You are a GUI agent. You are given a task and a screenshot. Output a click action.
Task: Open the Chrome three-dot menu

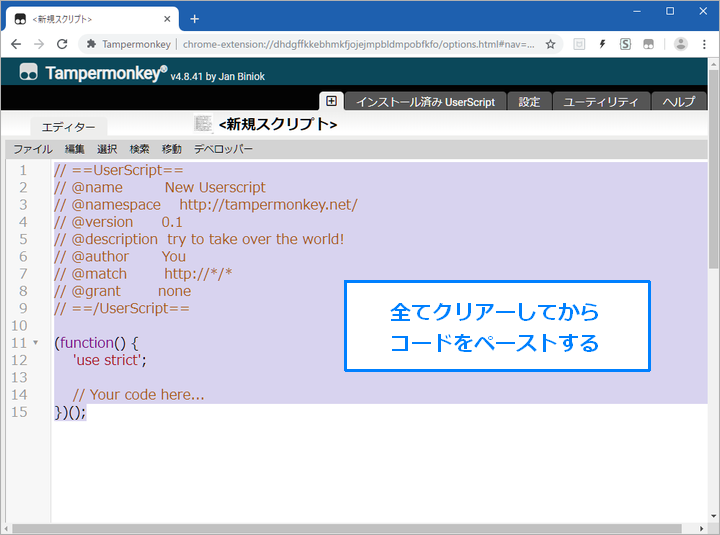704,44
